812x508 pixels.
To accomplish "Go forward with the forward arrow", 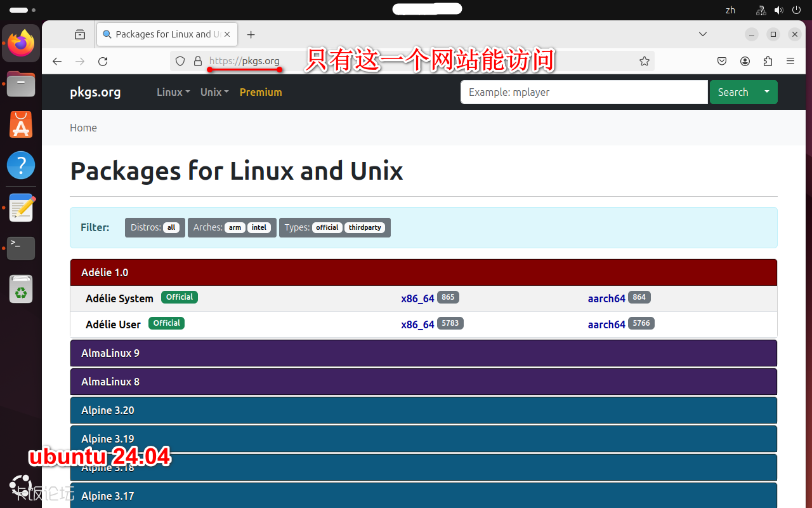I will coord(80,61).
